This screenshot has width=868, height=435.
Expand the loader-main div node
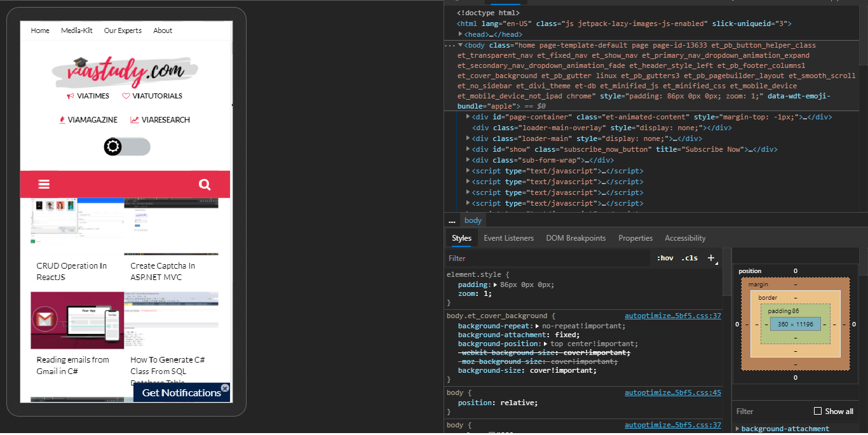coord(468,138)
